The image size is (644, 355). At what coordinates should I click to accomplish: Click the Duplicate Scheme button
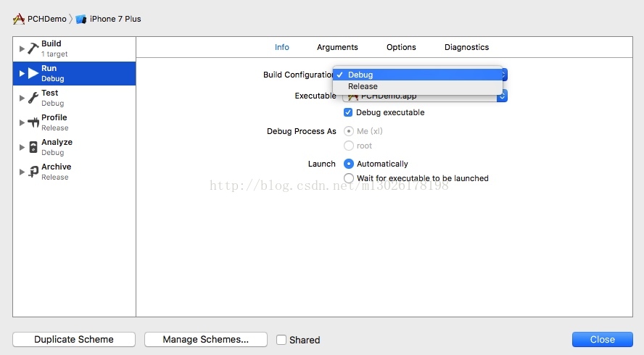[x=74, y=339]
